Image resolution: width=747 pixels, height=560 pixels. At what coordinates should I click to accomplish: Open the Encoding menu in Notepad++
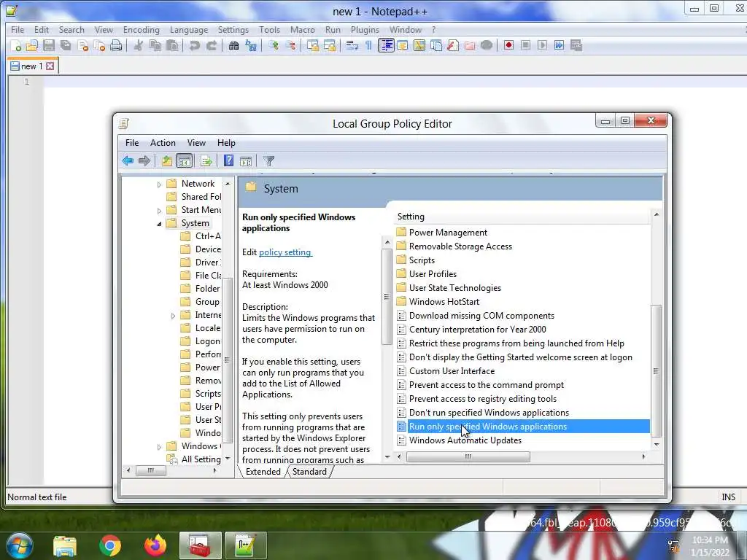(x=141, y=29)
